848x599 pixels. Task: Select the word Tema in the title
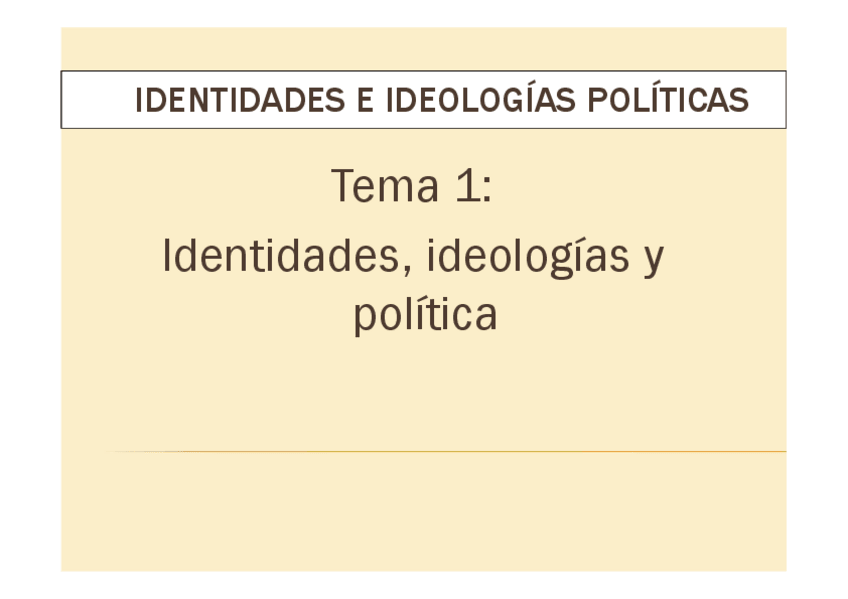(385, 187)
